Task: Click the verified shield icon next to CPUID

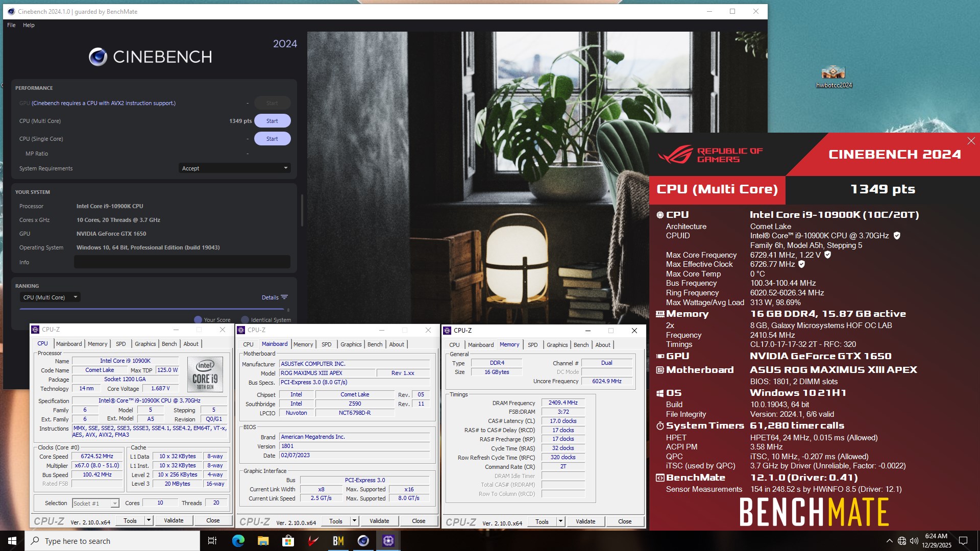Action: pyautogui.click(x=897, y=236)
